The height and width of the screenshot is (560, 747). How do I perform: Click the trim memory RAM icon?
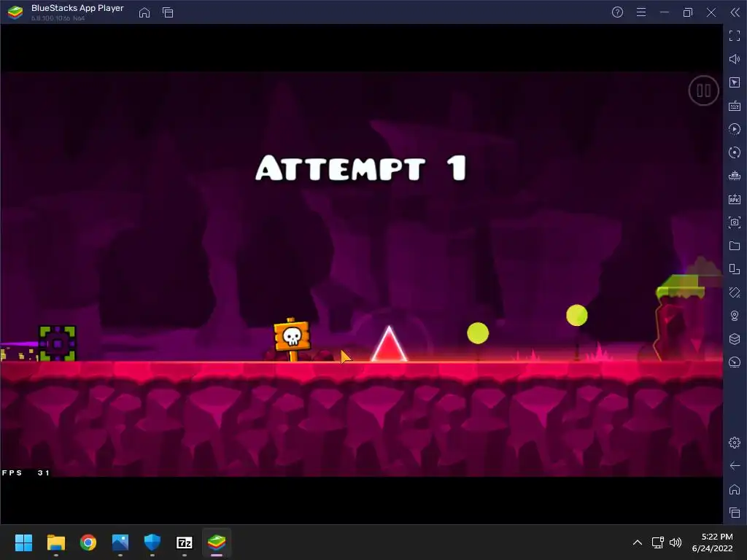coord(734,176)
